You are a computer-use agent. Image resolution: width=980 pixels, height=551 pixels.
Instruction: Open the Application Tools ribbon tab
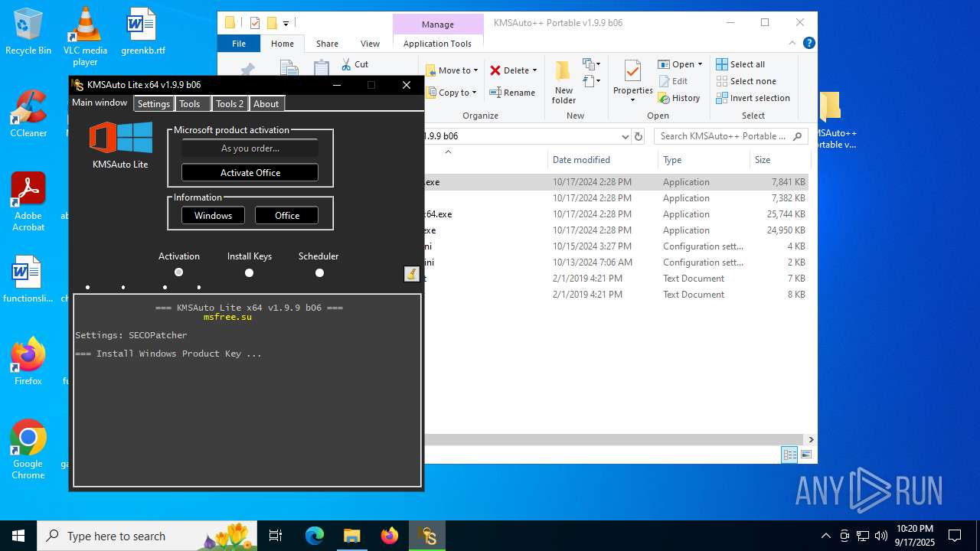pyautogui.click(x=437, y=44)
